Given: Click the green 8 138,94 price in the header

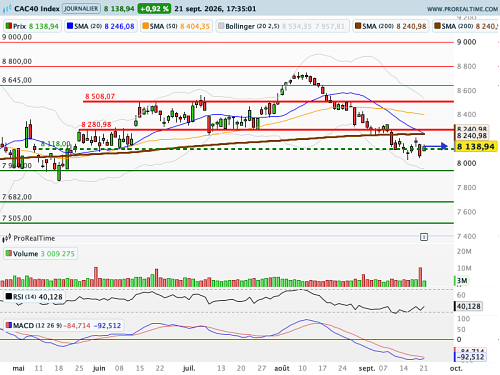Looking at the screenshot, I should point(119,9).
